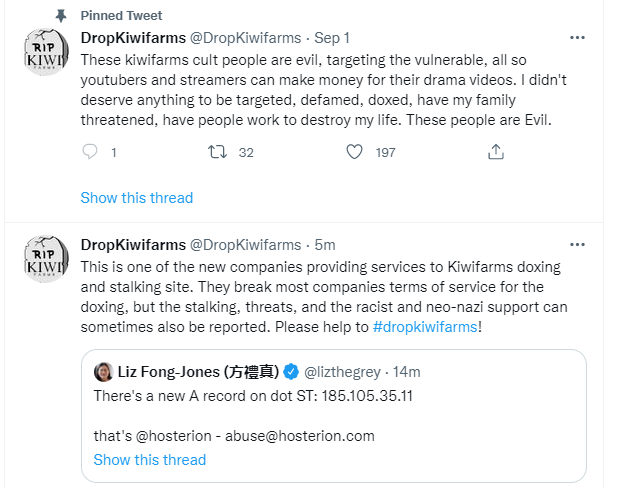Open more options on the 5m tweet
This screenshot has height=488, width=619.
[577, 245]
